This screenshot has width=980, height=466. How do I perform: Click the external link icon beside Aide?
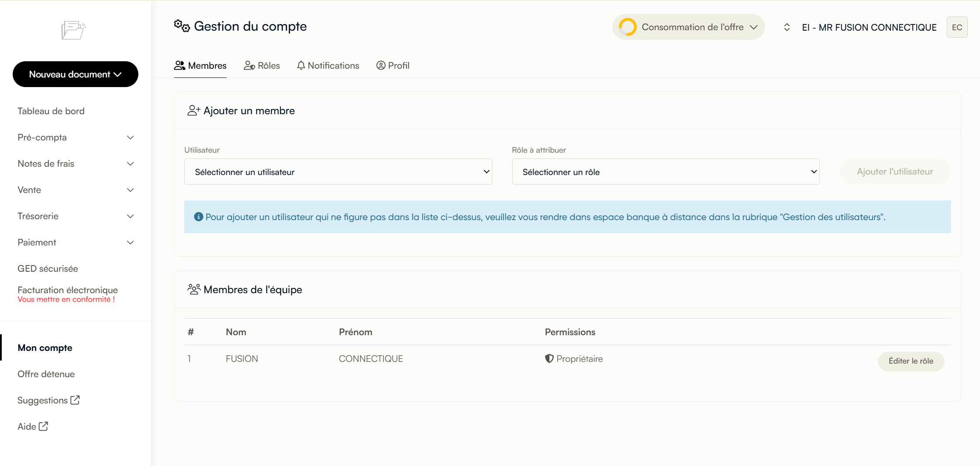click(43, 426)
